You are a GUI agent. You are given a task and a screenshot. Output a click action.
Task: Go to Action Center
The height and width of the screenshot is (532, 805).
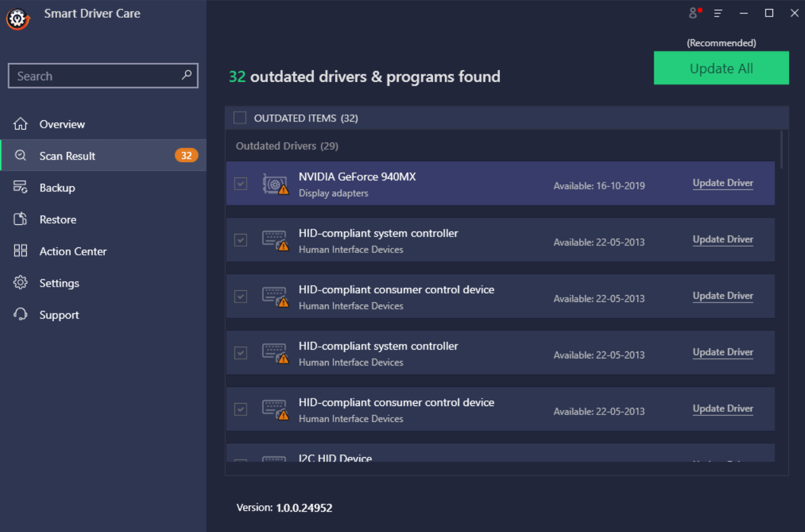coord(72,251)
